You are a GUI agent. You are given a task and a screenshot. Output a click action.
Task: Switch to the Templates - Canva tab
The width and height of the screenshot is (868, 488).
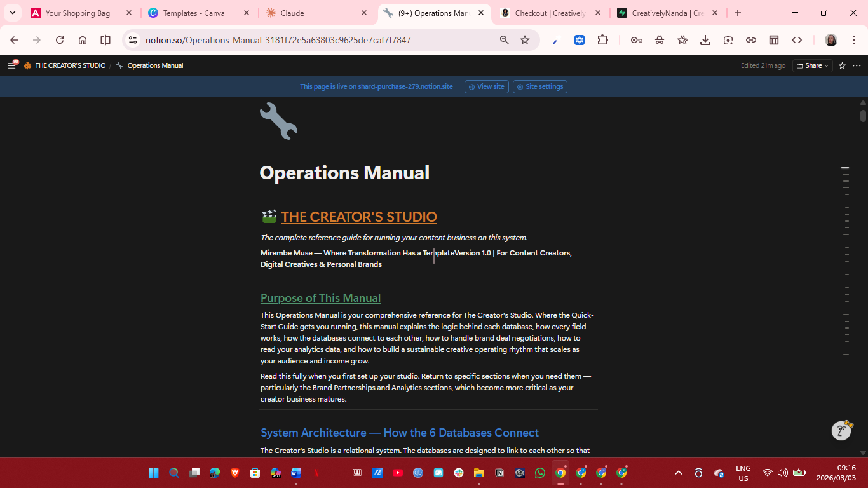pos(193,13)
